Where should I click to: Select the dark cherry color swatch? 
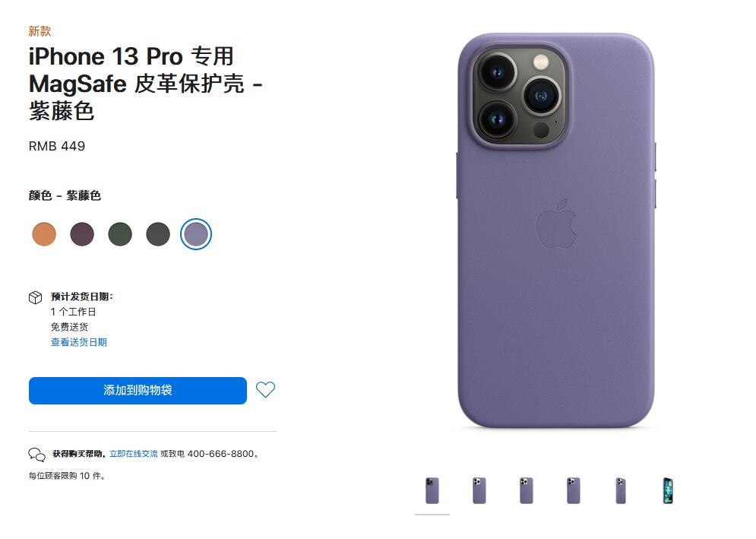tap(82, 234)
